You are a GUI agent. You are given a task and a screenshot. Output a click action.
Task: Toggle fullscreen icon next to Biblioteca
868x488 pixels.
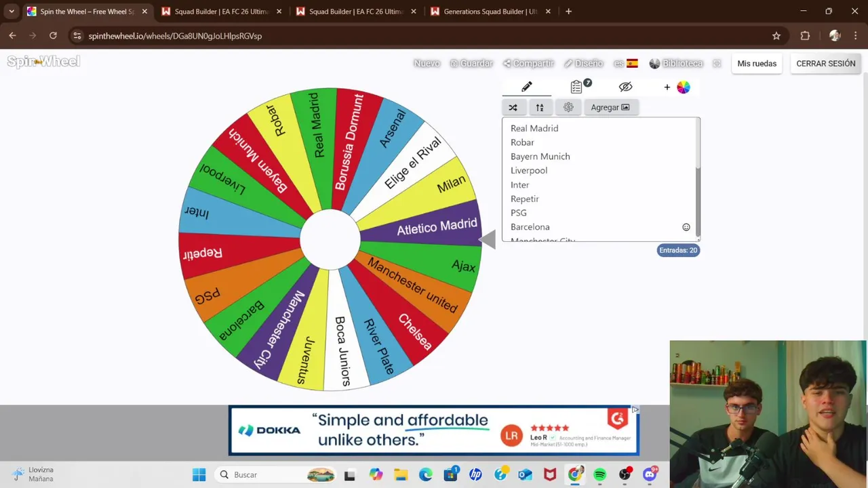tap(717, 64)
